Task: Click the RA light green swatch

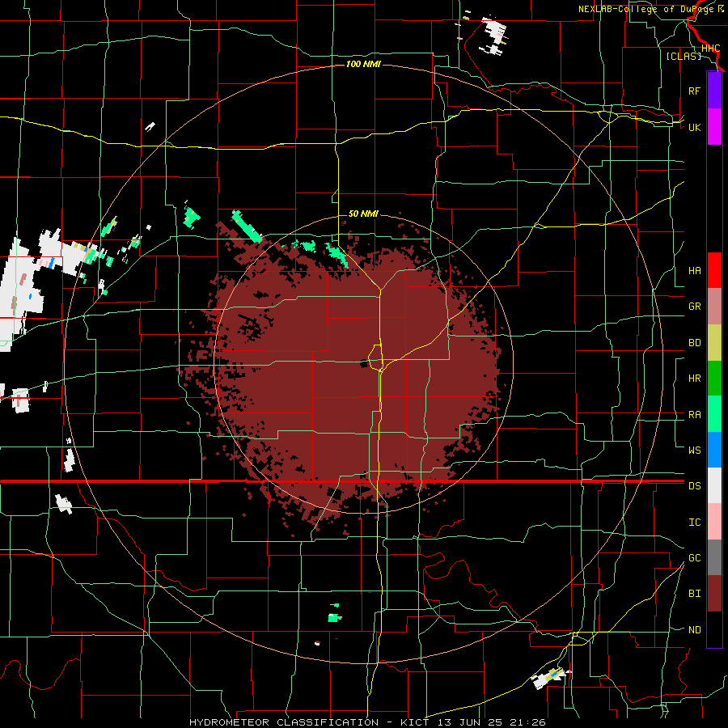Action: [x=714, y=414]
